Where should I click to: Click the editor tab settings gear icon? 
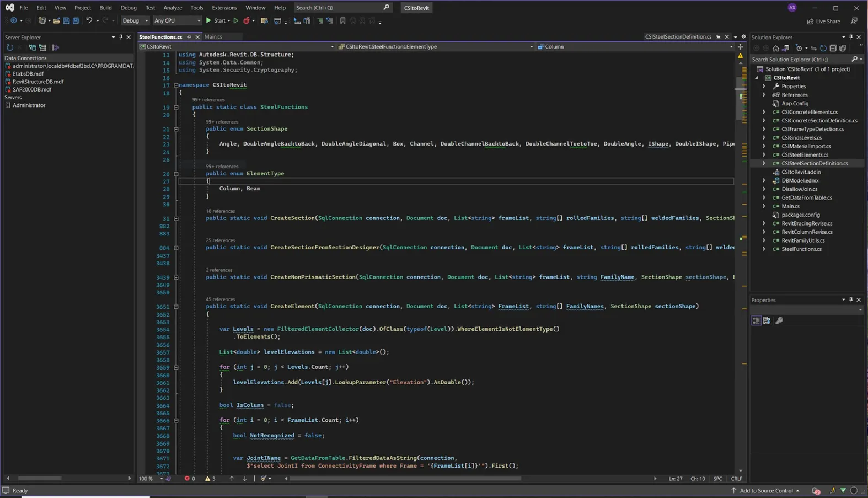pos(743,37)
